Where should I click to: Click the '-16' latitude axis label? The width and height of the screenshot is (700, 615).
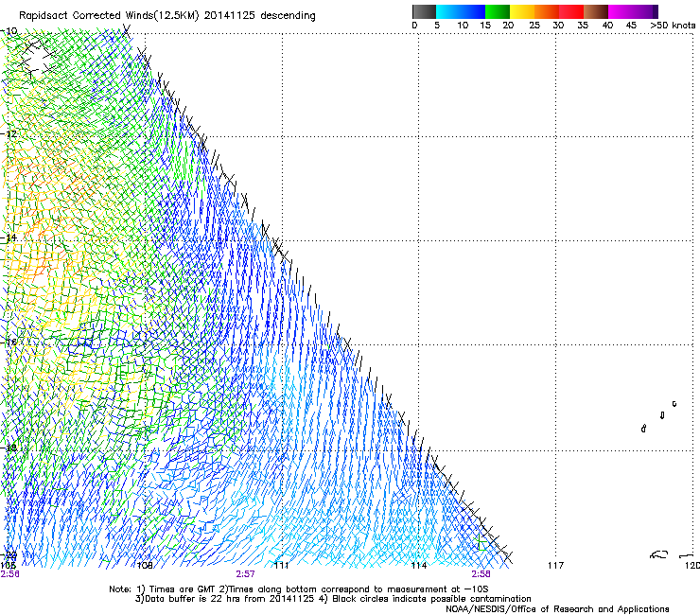point(9,343)
